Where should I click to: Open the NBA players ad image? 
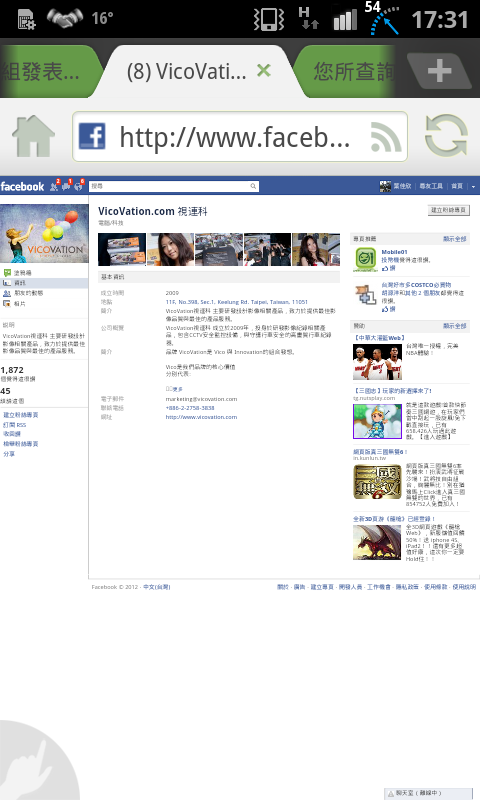click(377, 362)
